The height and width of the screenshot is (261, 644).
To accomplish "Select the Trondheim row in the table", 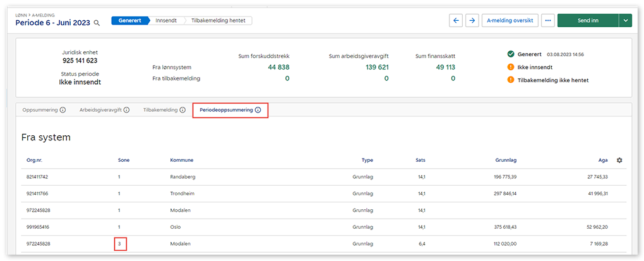I will [x=316, y=193].
